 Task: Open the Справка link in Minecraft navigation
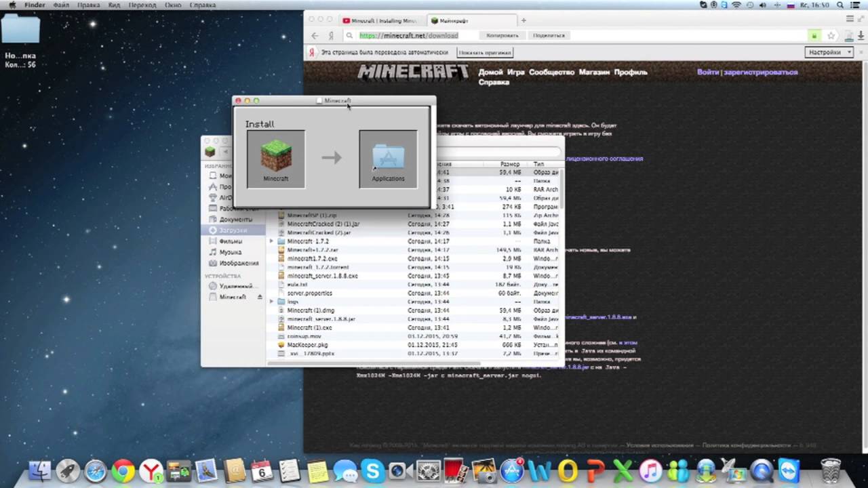pos(494,82)
